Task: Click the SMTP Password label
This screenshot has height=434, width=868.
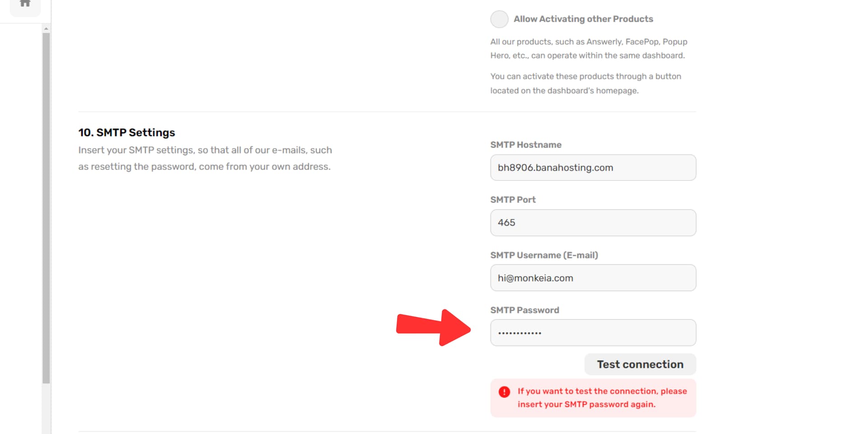Action: pyautogui.click(x=525, y=310)
